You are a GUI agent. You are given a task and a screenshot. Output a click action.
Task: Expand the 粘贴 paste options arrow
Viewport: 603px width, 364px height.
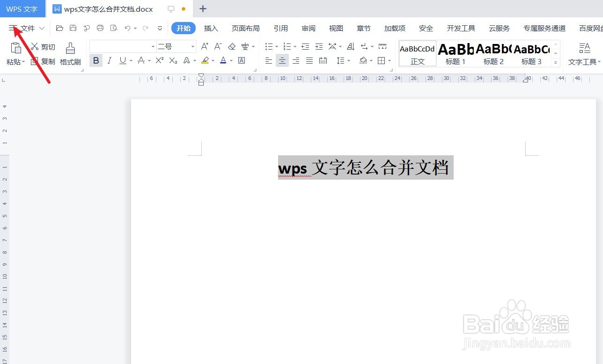23,62
